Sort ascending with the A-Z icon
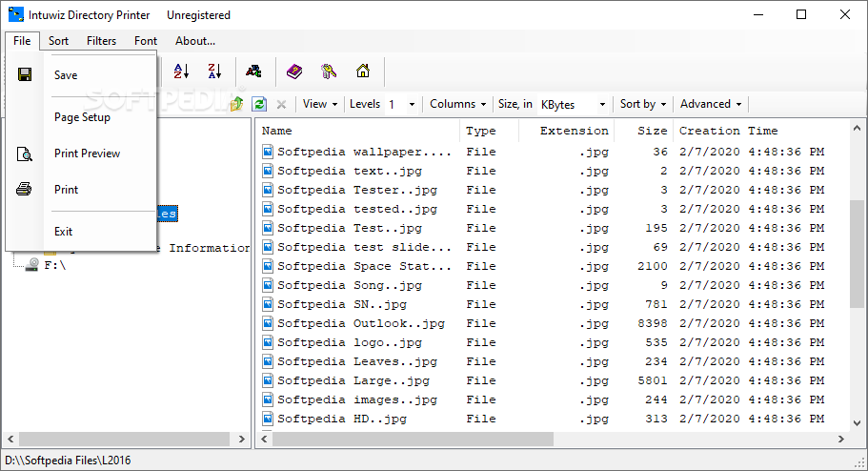 [181, 71]
